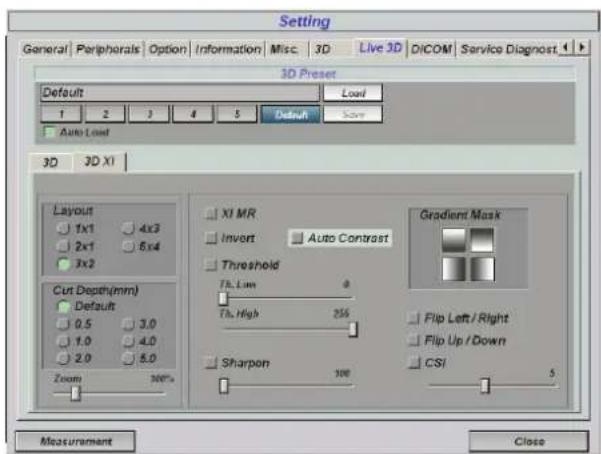Select preset button 5
The image size is (601, 454).
tap(237, 114)
